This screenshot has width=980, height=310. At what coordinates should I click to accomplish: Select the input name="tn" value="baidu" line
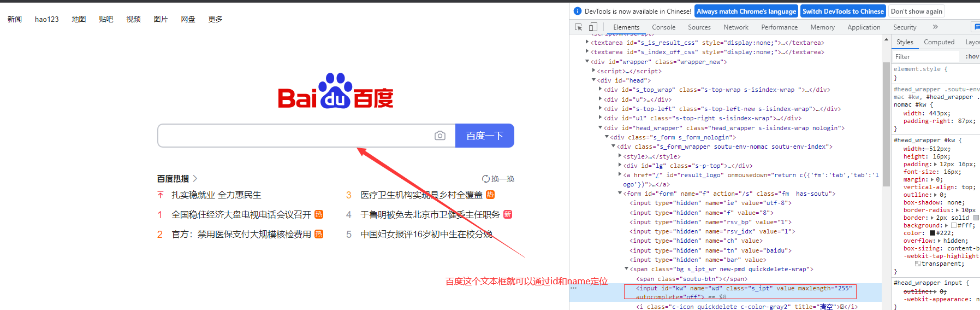[x=710, y=250]
